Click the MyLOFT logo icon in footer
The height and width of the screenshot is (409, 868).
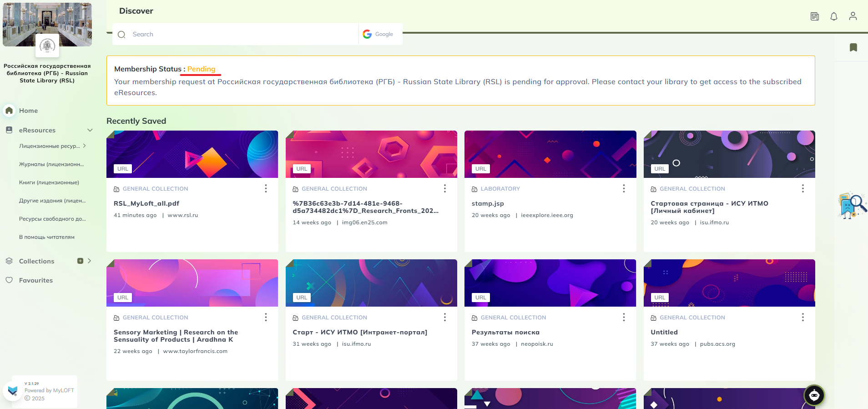(13, 390)
